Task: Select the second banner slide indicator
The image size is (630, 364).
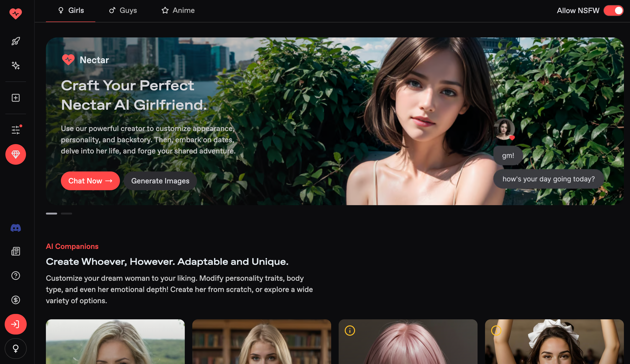Action: [67, 214]
